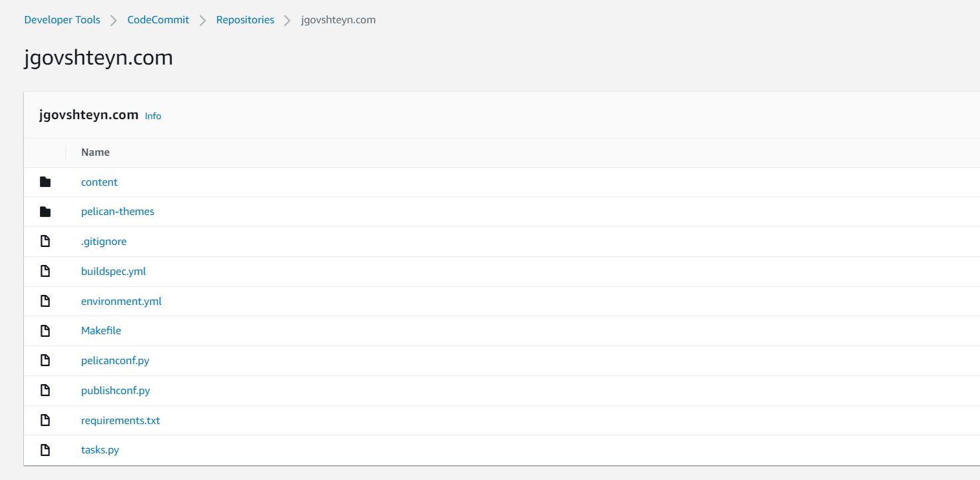Image resolution: width=980 pixels, height=480 pixels.
Task: Click the file icon next to environment.yml
Action: (45, 301)
